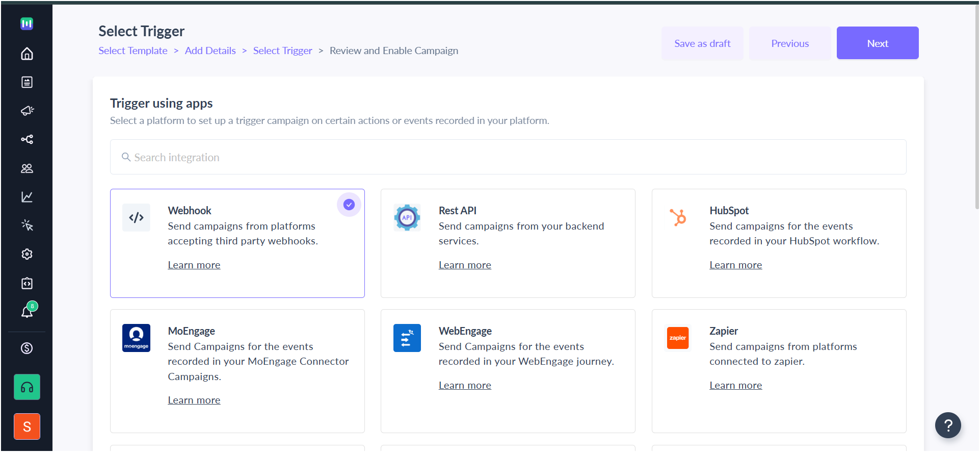Open the Home page icon
Image resolution: width=980 pixels, height=452 pixels.
tap(27, 54)
